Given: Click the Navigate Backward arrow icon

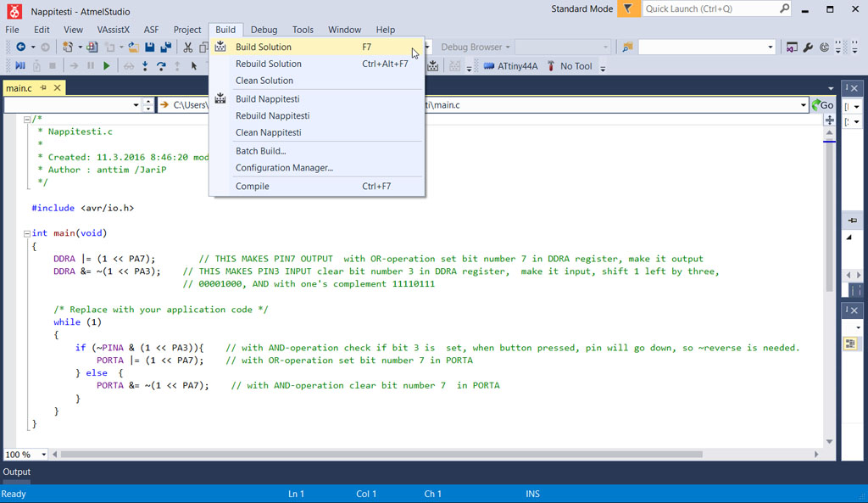Looking at the screenshot, I should tap(21, 48).
